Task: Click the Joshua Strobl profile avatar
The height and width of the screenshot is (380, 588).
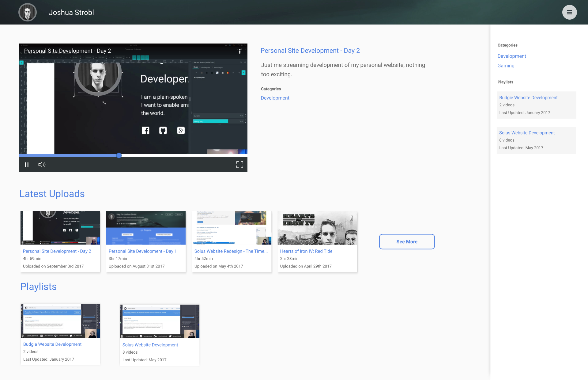Action: [x=28, y=12]
